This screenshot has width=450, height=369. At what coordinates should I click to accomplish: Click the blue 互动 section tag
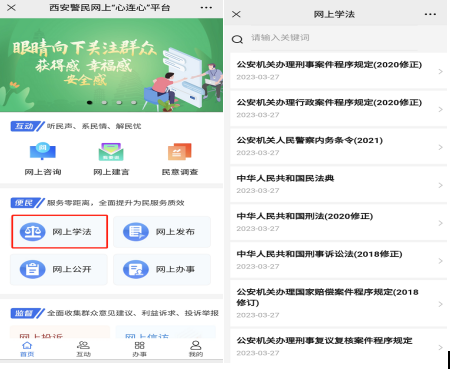tap(27, 126)
